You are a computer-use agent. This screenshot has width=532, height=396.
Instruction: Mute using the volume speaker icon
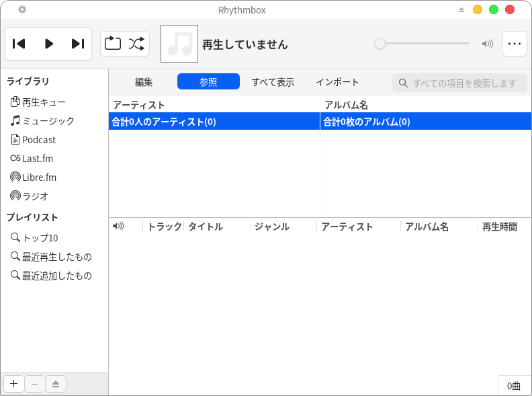click(488, 44)
